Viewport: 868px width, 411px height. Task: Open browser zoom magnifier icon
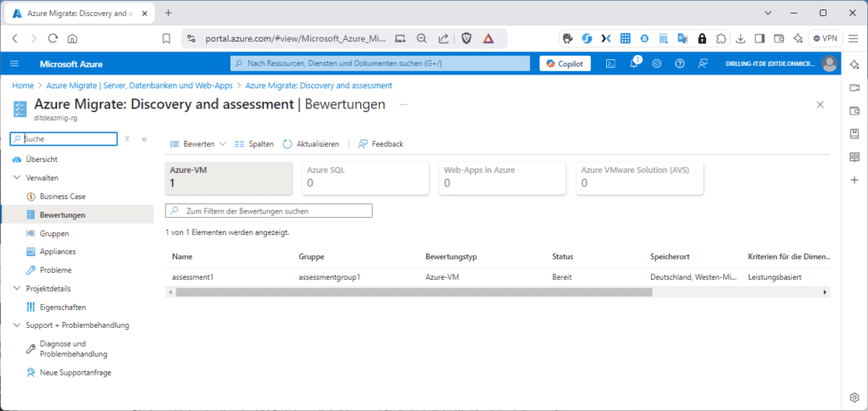pos(421,39)
